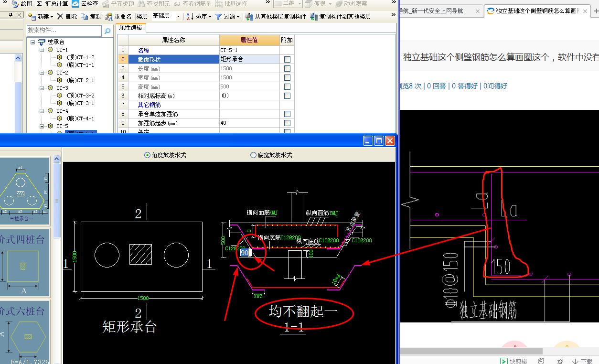Collapse the CT-2 tree node

tap(42, 73)
